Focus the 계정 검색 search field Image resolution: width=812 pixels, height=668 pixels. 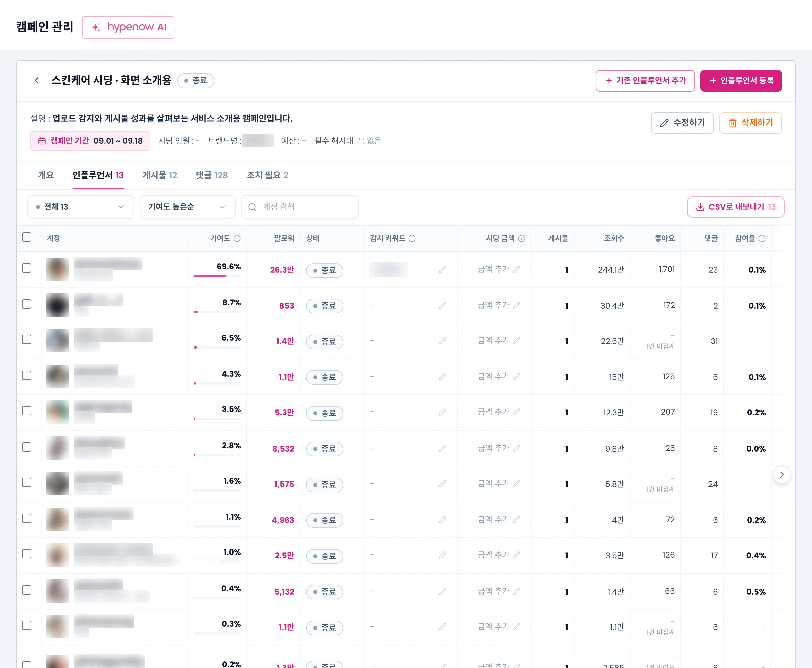coord(299,207)
